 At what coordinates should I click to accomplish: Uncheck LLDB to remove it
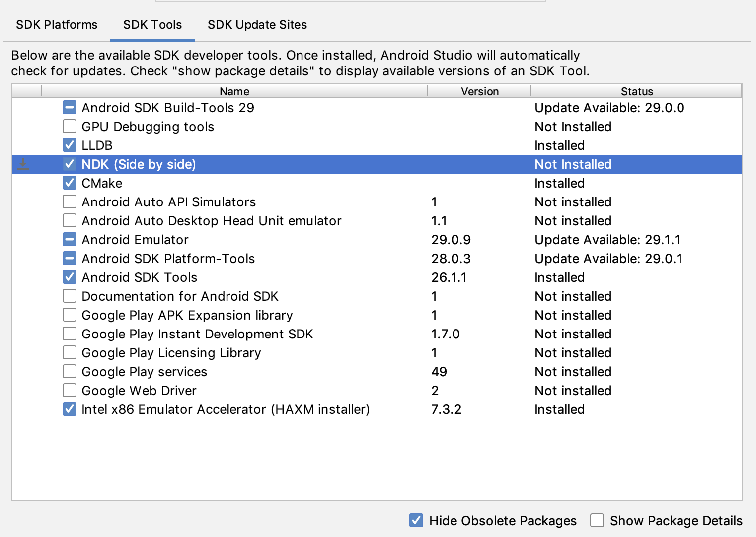[69, 145]
